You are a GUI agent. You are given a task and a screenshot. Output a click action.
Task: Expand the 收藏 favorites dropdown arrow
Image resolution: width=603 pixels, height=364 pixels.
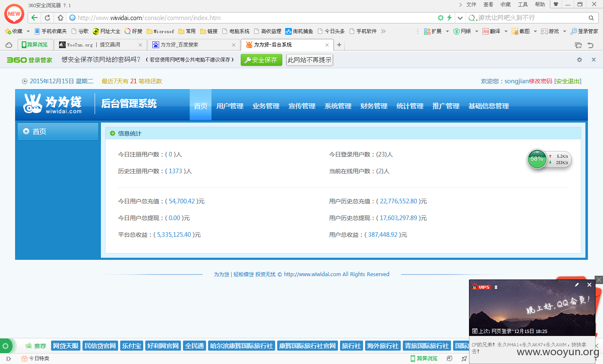(x=28, y=31)
